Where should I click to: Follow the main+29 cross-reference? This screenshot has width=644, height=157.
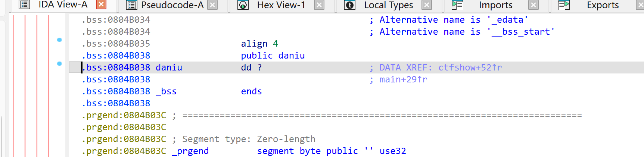(403, 79)
